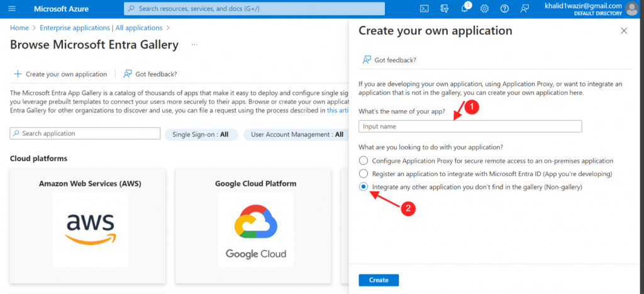Go to Enterprise applications | All applications breadcrumb
Image resolution: width=644 pixels, height=294 pixels.
coord(101,28)
